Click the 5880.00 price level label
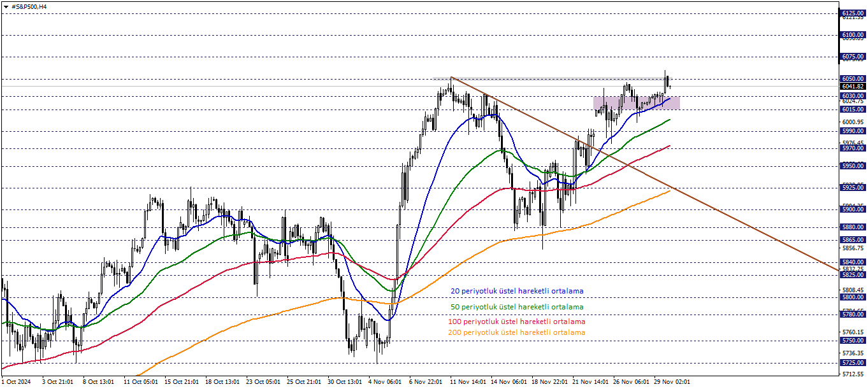This screenshot has height=389, width=868. coord(852,227)
